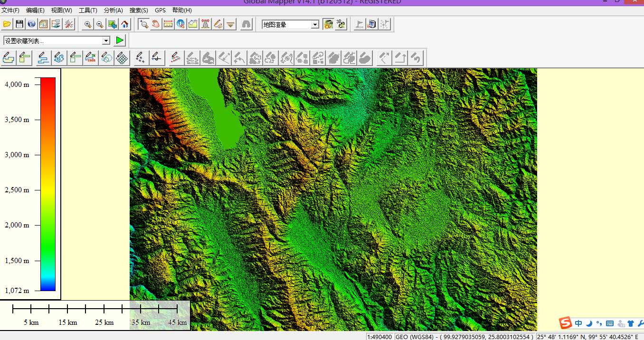Toggle the hill shading sun icon
The height and width of the screenshot is (340, 644).
(x=328, y=24)
